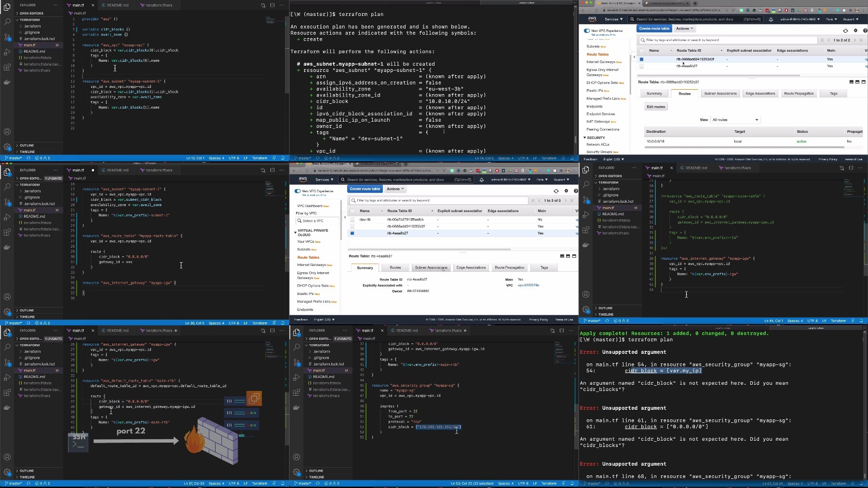Open Accounts icon in Ln 36 VS Code window
Screen dimensions: 868x488
click(7, 297)
